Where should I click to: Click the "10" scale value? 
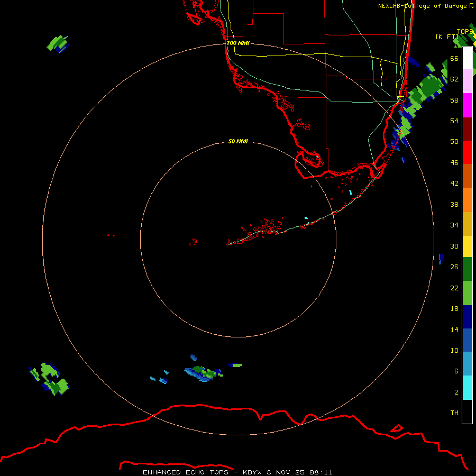pyautogui.click(x=454, y=351)
